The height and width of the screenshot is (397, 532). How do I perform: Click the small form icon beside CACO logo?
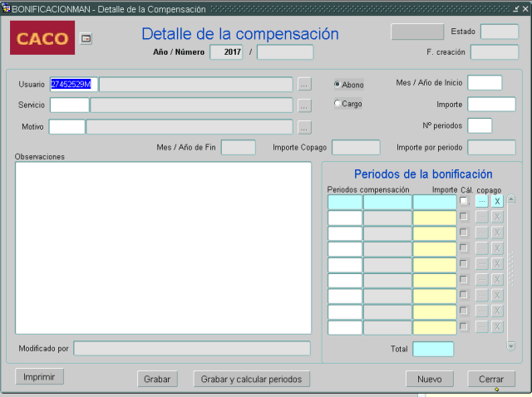86,39
